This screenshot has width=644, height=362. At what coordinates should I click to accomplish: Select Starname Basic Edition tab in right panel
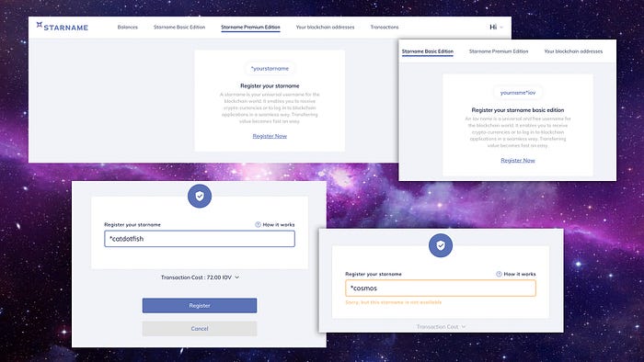click(428, 51)
